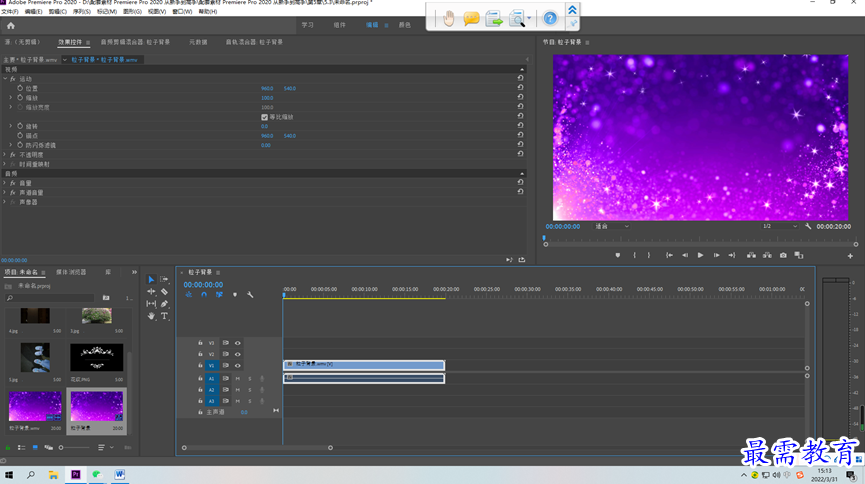Select the Selection arrow tool
Viewport: 865px width, 484px height.
pyautogui.click(x=151, y=280)
